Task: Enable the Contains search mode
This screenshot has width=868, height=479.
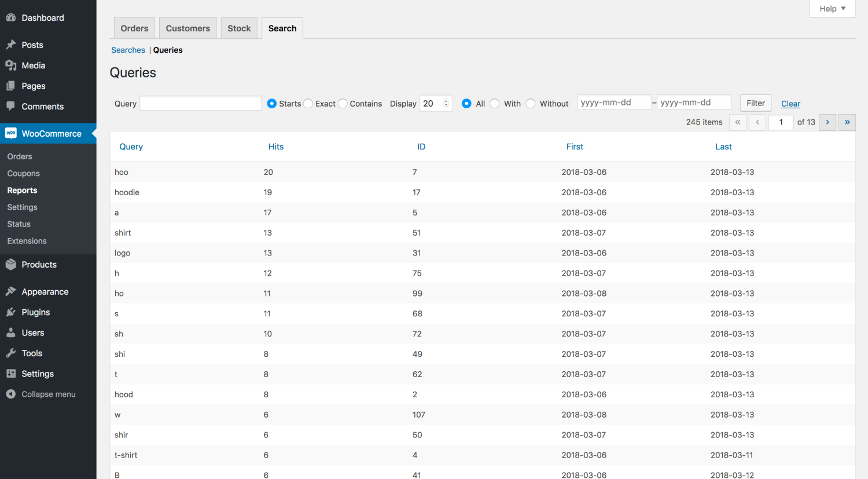Action: pos(343,103)
